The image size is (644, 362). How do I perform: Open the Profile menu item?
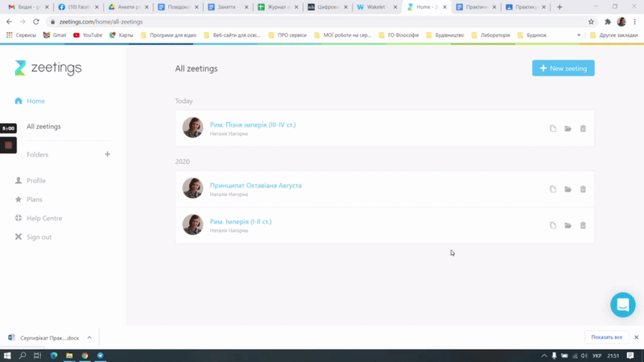pos(36,181)
